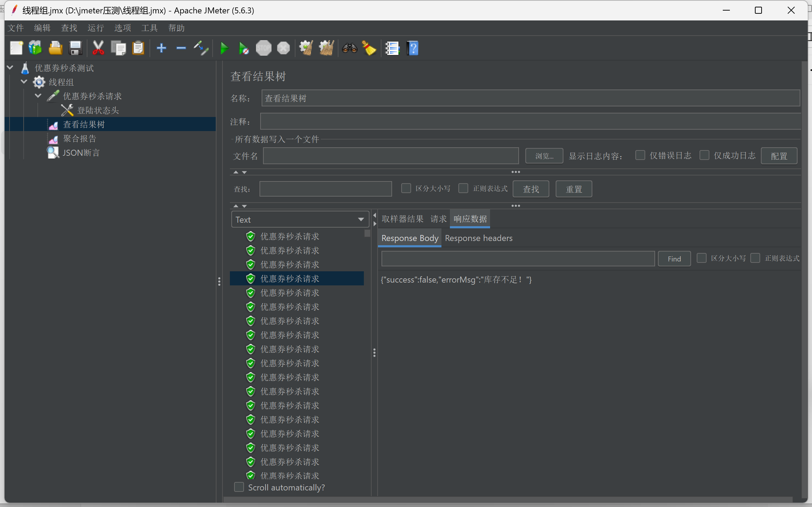This screenshot has height=507, width=812.
Task: Click the binoculars Search icon
Action: (349, 48)
